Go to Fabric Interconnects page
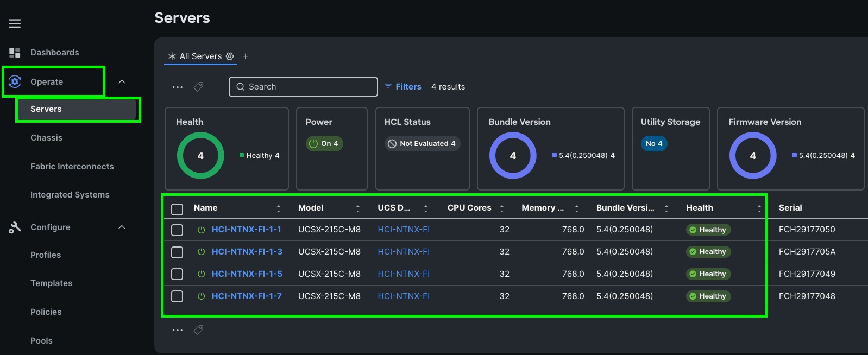This screenshot has width=868, height=355. (72, 167)
